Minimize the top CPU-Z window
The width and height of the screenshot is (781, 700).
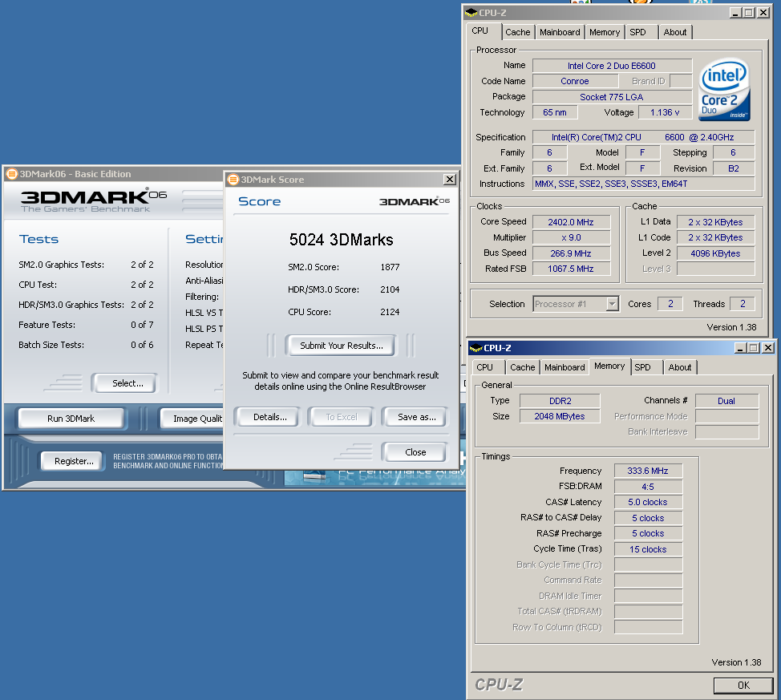(735, 13)
